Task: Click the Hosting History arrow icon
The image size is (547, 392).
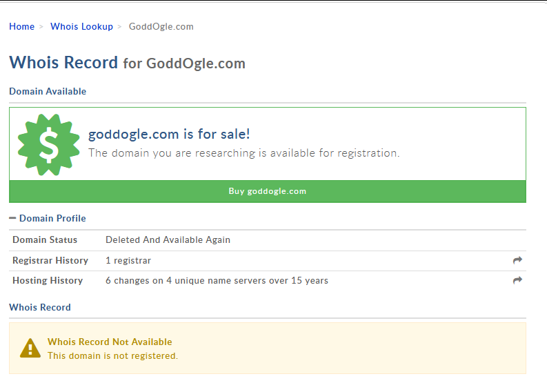Action: pyautogui.click(x=517, y=280)
